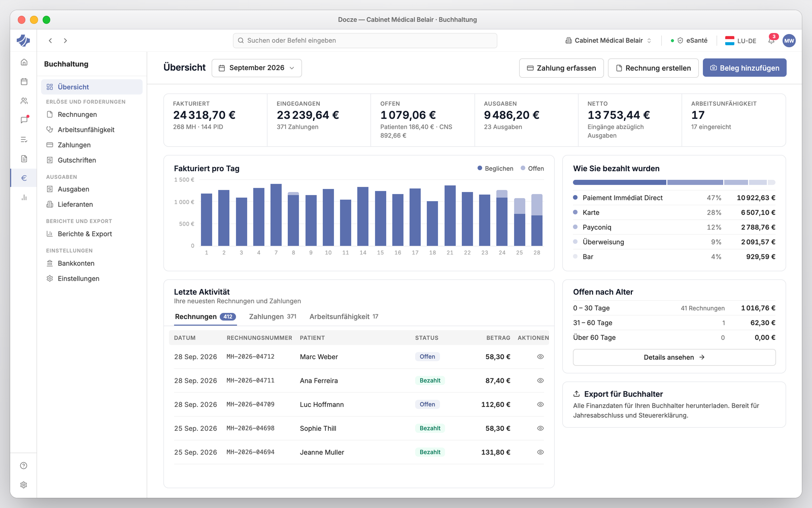Screen dimensions: 812x508
Task: Open the statistics chart icon in rail
Action: (24, 198)
